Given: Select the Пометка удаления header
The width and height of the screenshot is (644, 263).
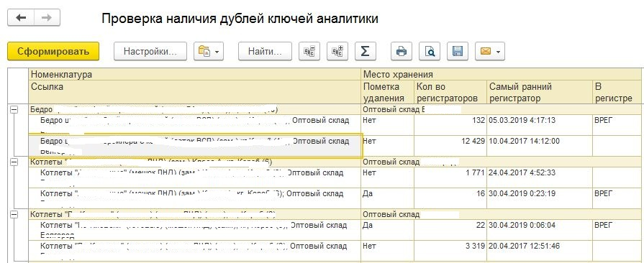Looking at the screenshot, I should [x=387, y=92].
